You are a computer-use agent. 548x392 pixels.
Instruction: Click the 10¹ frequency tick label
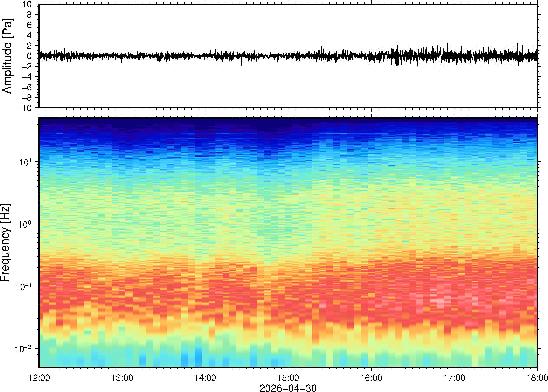[x=25, y=162]
